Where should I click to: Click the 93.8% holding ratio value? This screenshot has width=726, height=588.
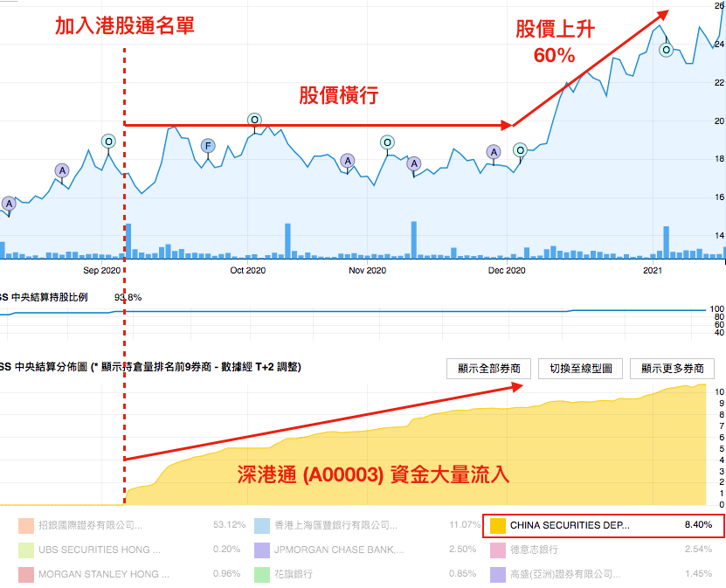[128, 298]
